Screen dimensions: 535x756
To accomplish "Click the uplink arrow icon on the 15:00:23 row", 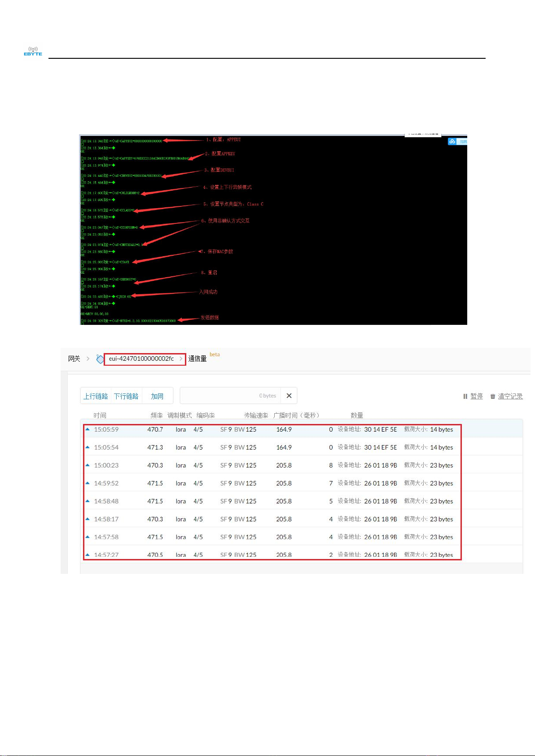I will (x=88, y=465).
